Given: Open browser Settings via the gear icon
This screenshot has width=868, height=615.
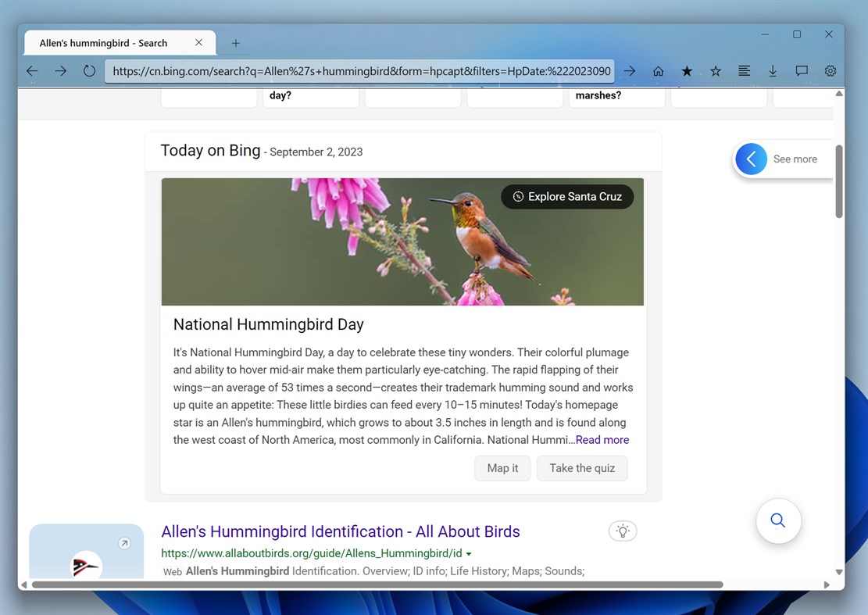Looking at the screenshot, I should coord(830,70).
